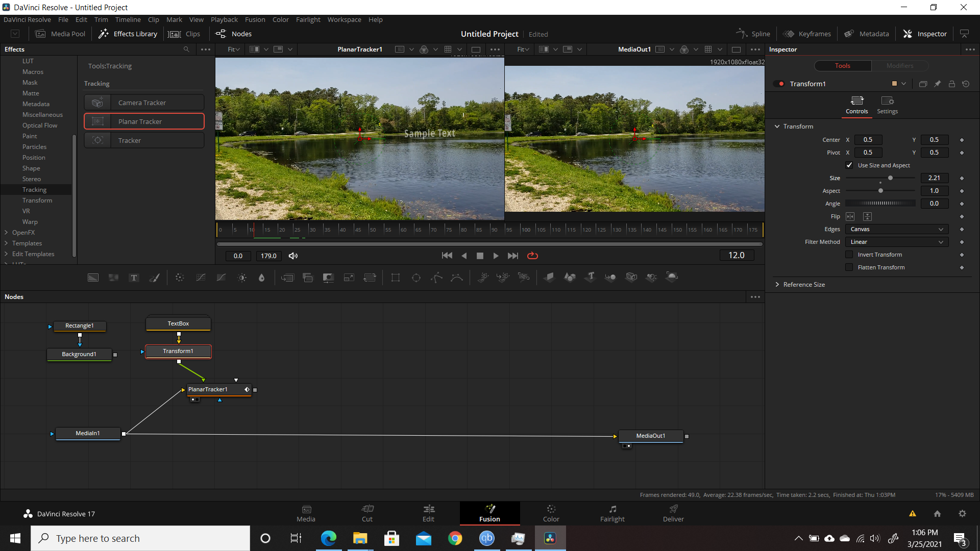Click the Center X value field
The image size is (980, 551).
pyautogui.click(x=868, y=140)
